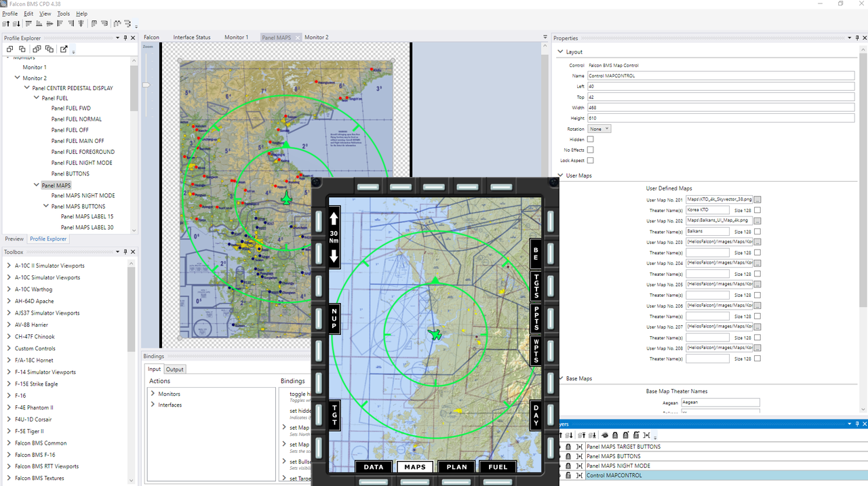Viewport: 868px width, 486px height.
Task: Click the bring forward icon in main toolbar
Action: (x=5, y=24)
